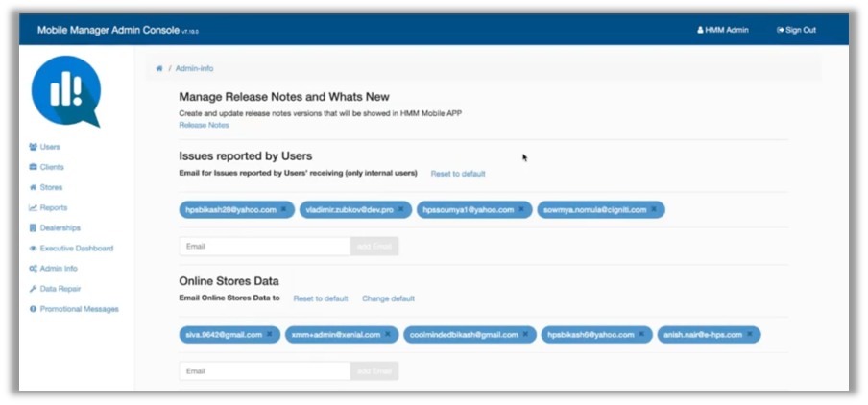868x405 pixels.
Task: Click the Mobile Manager chart logo
Action: click(x=65, y=93)
